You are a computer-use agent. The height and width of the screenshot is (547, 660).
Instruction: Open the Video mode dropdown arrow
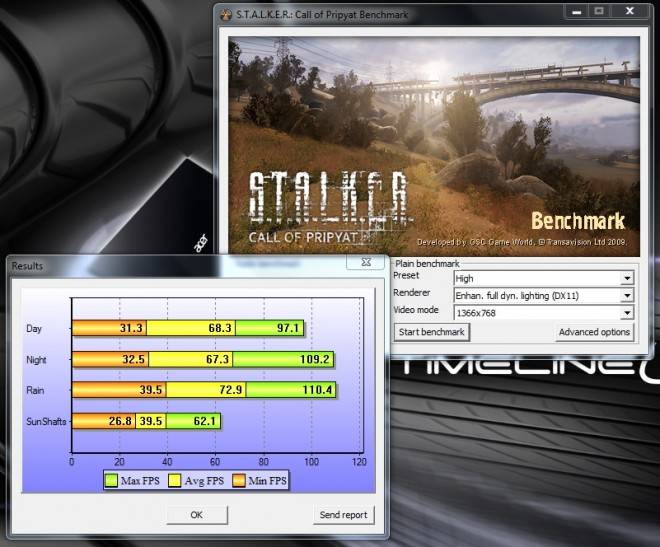pos(627,313)
